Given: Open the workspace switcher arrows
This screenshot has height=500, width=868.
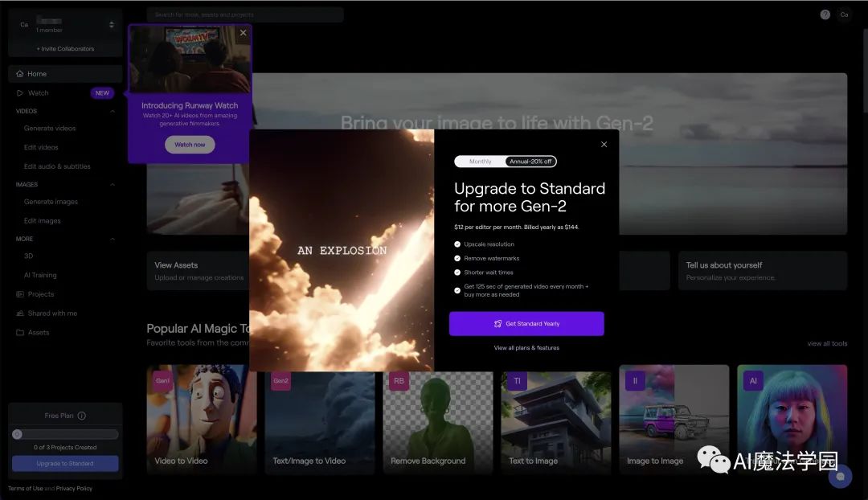Looking at the screenshot, I should pyautogui.click(x=111, y=24).
